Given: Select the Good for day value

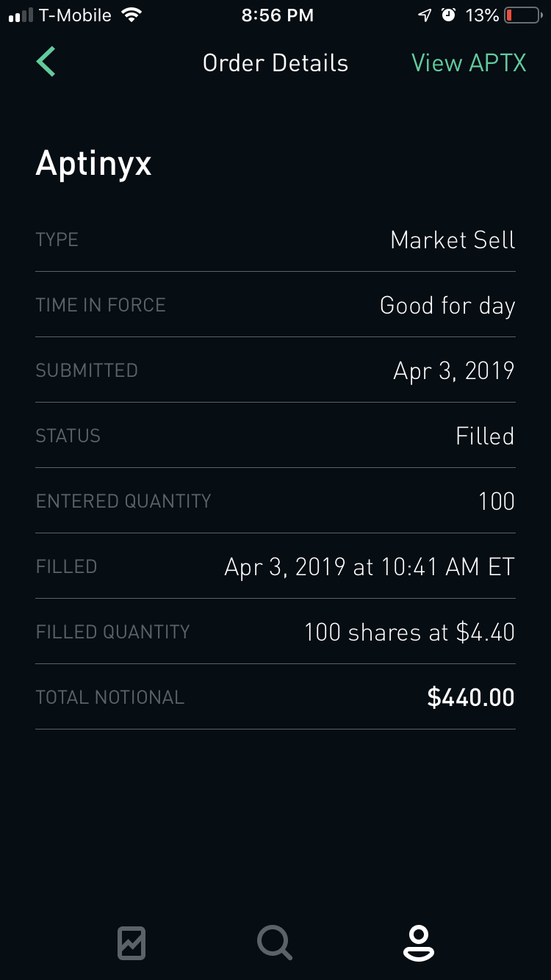Looking at the screenshot, I should point(447,305).
